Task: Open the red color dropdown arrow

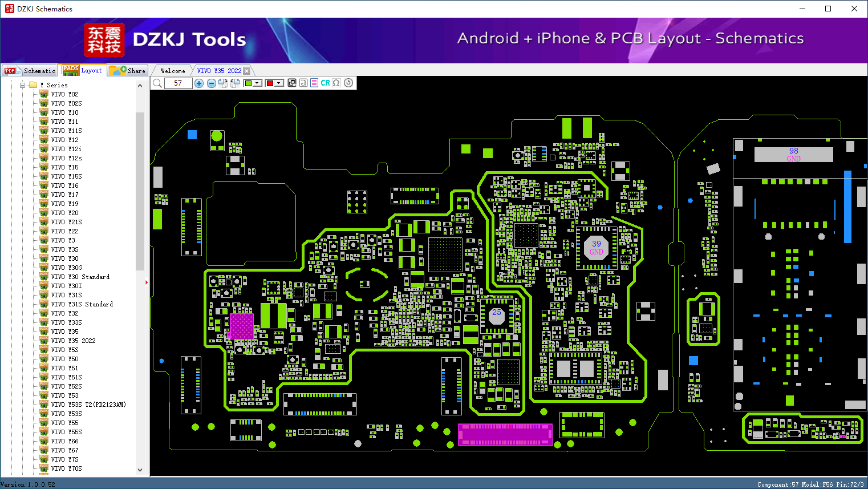Action: (x=279, y=83)
